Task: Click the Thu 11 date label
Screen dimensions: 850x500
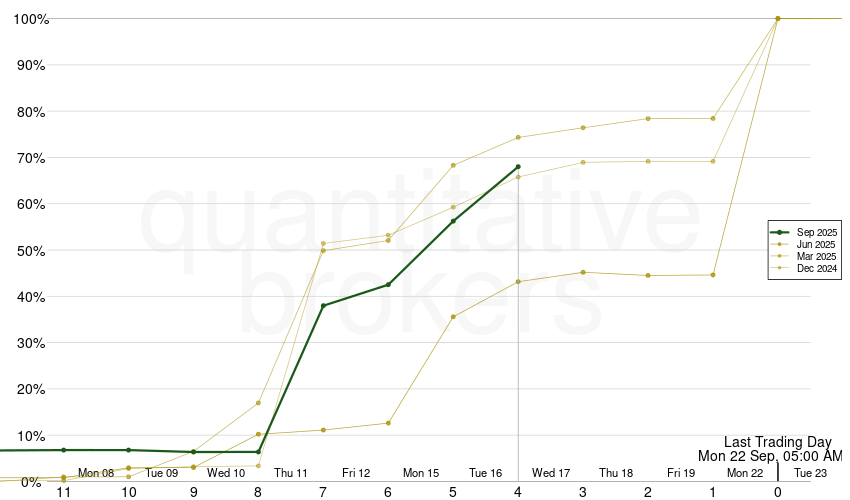Action: click(x=291, y=473)
